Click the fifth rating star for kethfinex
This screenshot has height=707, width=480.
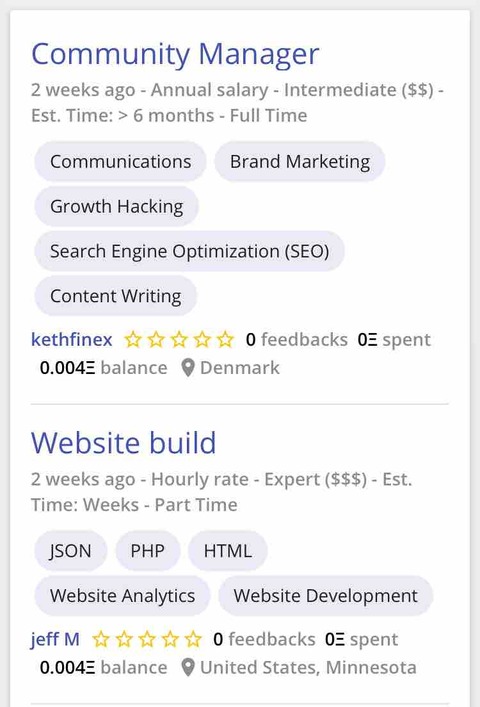point(225,340)
